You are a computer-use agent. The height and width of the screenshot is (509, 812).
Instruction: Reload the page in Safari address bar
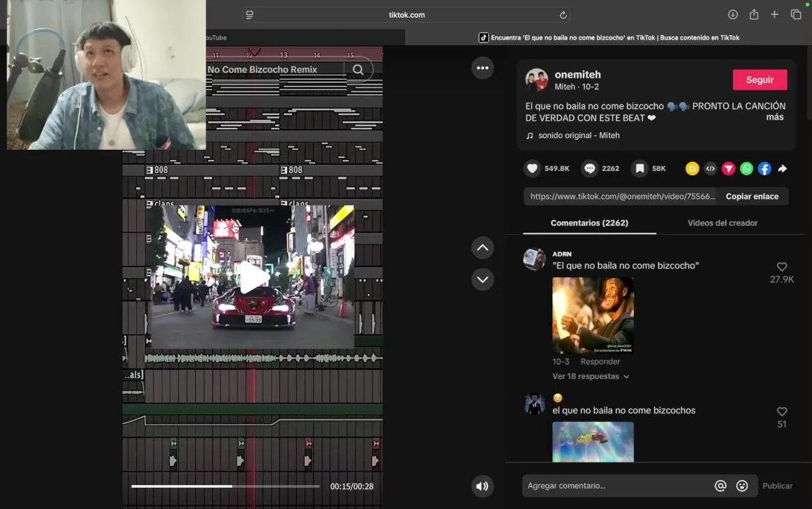(x=563, y=15)
